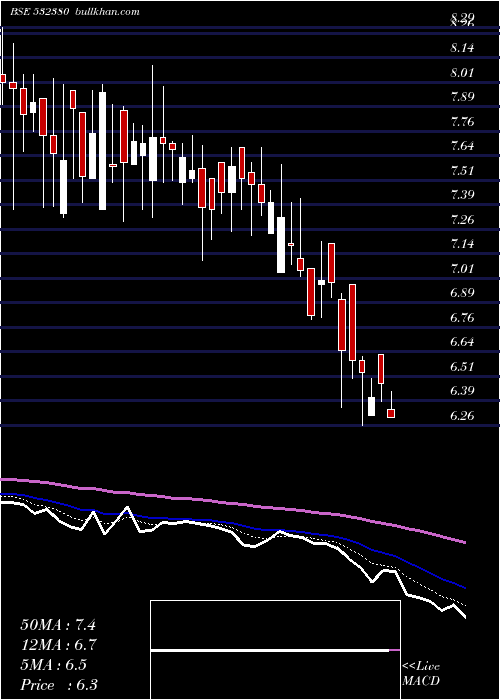
Task: Select the 6.64 price axis label
Action: [x=462, y=342]
